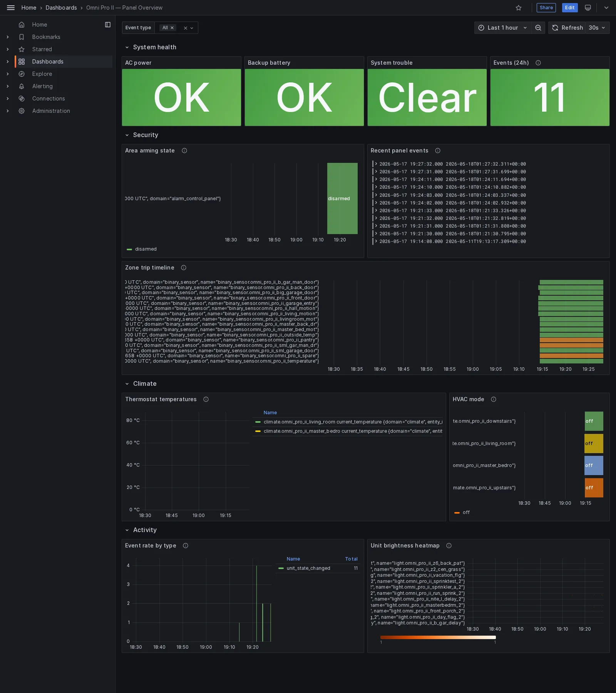Zoom out the time range

click(538, 28)
